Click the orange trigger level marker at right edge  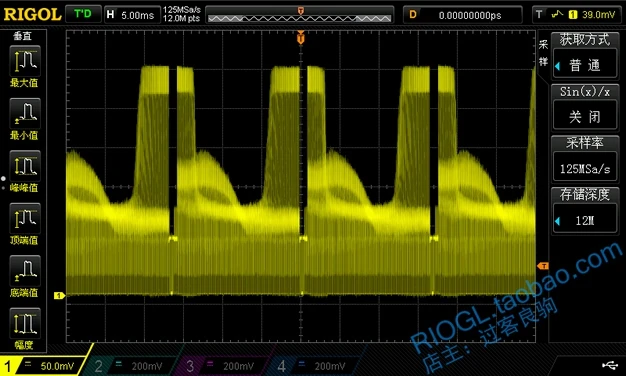[543, 266]
